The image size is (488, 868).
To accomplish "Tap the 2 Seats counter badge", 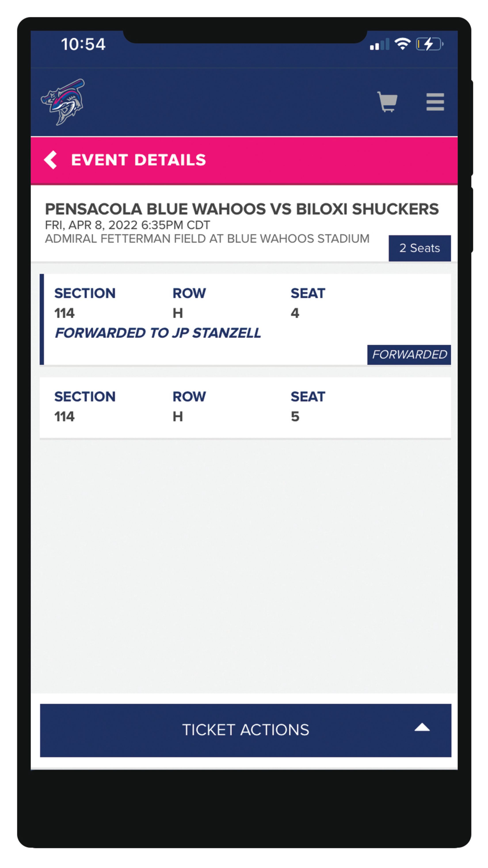I will coord(419,248).
